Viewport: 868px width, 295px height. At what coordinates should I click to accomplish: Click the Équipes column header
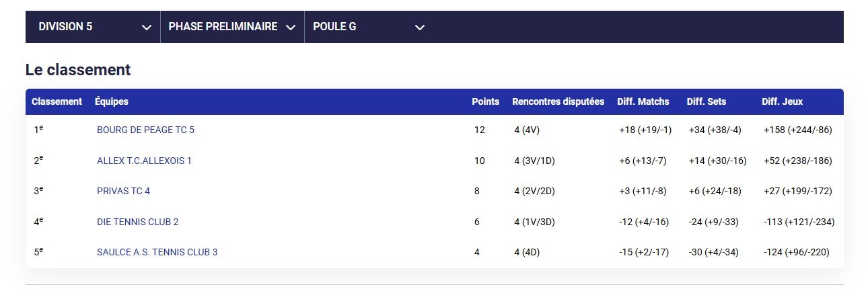coord(112,101)
